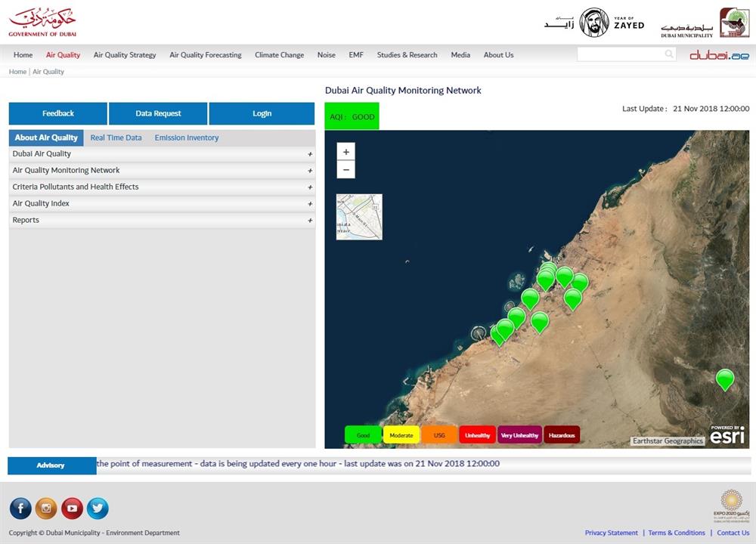Expand the Dubai Air Quality section
The height and width of the screenshot is (544, 756).
point(162,154)
